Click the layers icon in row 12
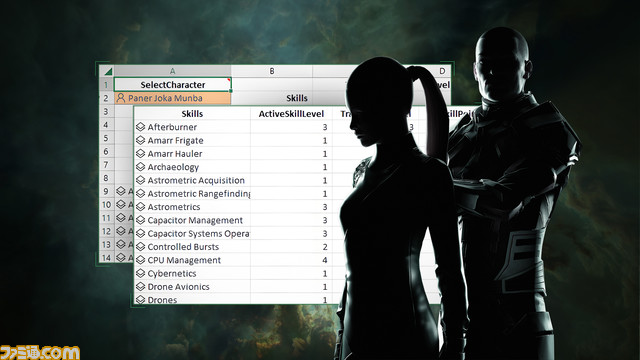The width and height of the screenshot is (640, 360). [x=120, y=231]
